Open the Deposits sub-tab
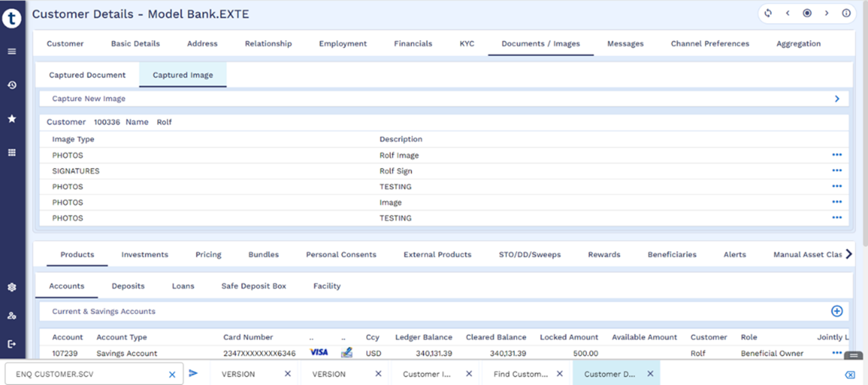 [x=128, y=286]
